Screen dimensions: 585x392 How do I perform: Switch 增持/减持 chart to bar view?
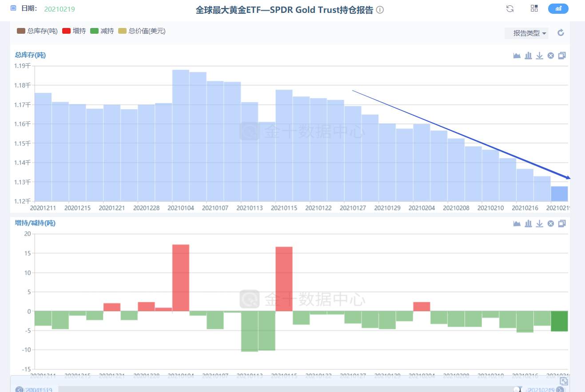point(529,223)
